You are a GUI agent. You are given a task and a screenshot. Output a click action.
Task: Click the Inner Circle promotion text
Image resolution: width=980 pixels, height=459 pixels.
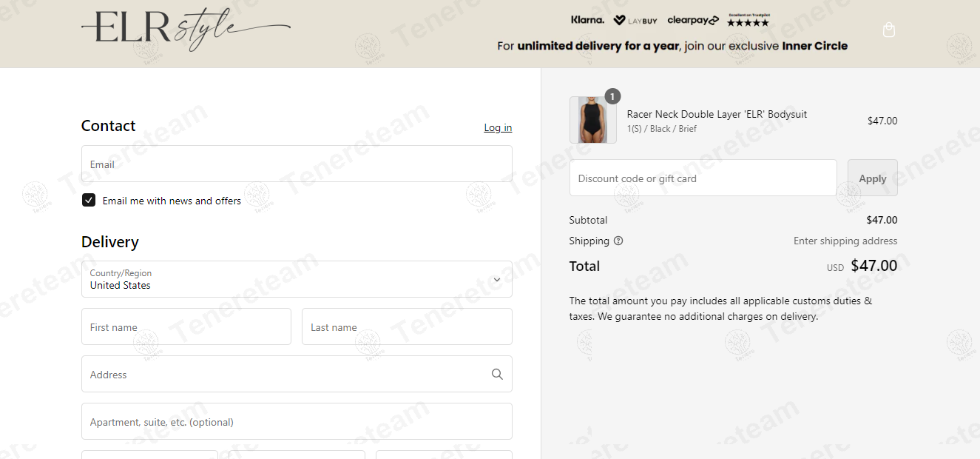[814, 46]
